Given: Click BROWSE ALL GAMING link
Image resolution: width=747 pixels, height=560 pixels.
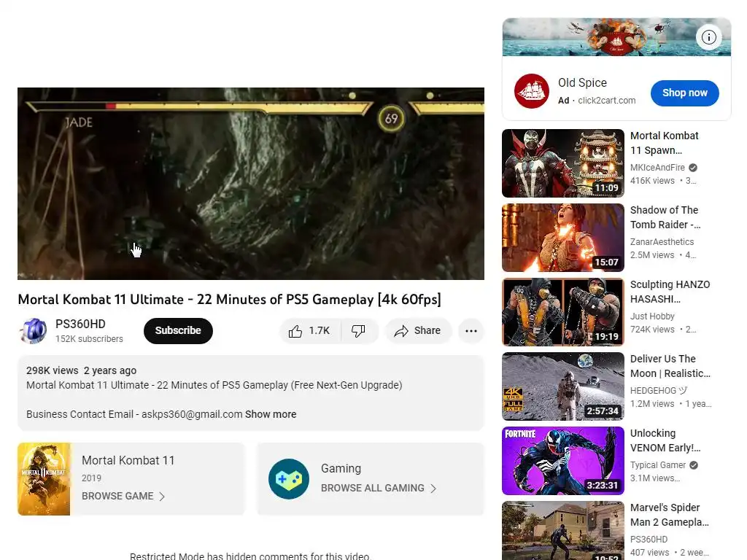Looking at the screenshot, I should pos(373,488).
